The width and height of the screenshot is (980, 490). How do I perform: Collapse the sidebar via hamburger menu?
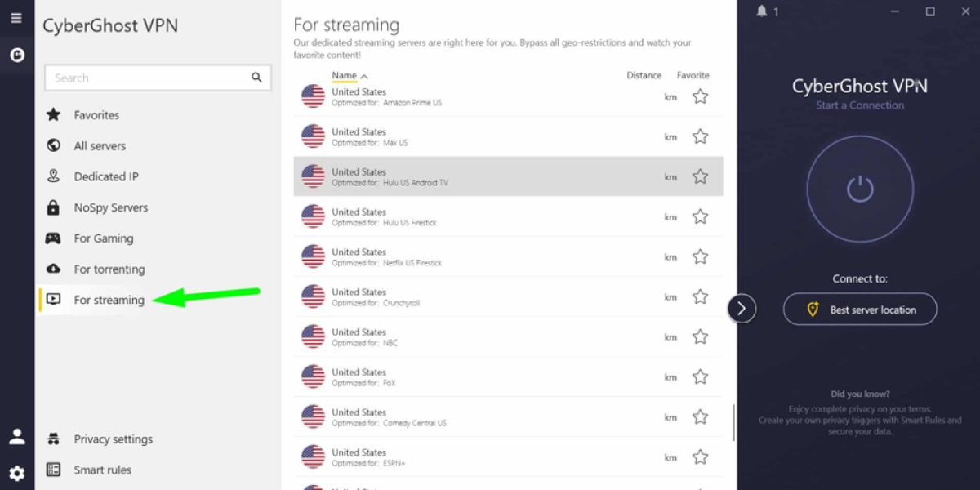[17, 17]
